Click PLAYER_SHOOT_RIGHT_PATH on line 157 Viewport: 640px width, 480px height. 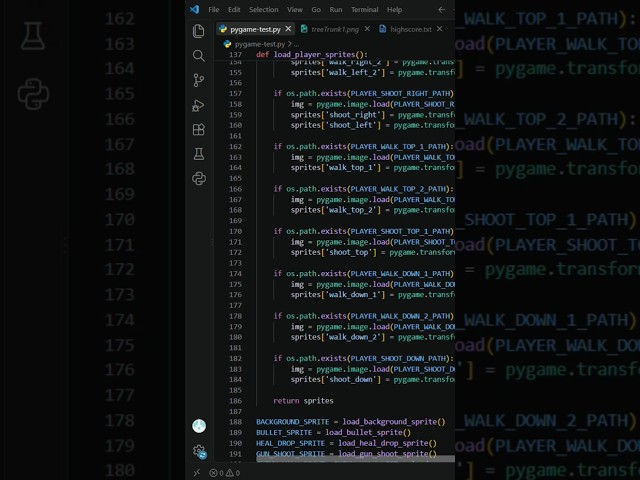(x=400, y=93)
